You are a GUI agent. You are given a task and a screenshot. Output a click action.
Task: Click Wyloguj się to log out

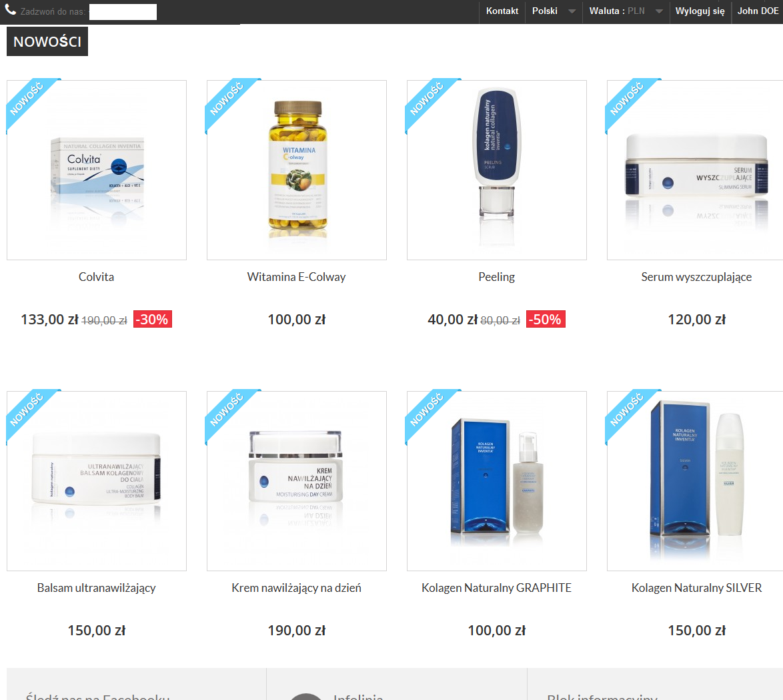pyautogui.click(x=700, y=11)
